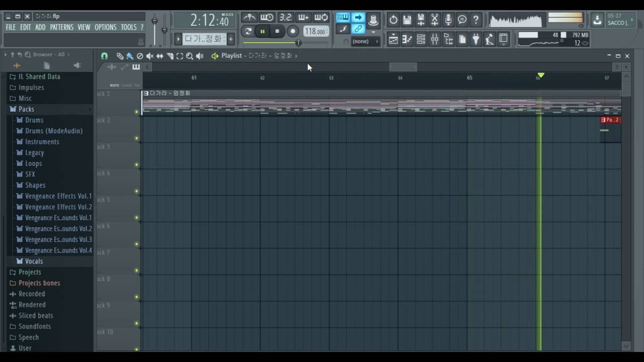Toggle wait for input before recording
Viewport: 644px width, 362px height.
pyautogui.click(x=267, y=18)
